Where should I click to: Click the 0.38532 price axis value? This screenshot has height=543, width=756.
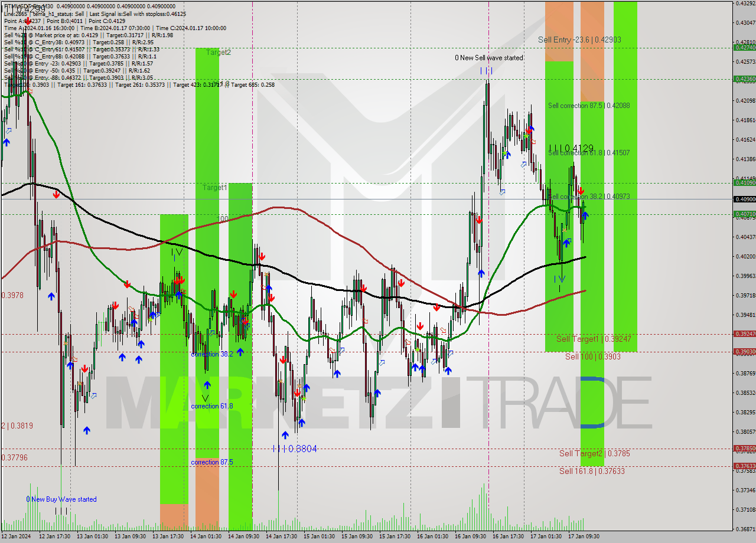[x=745, y=392]
